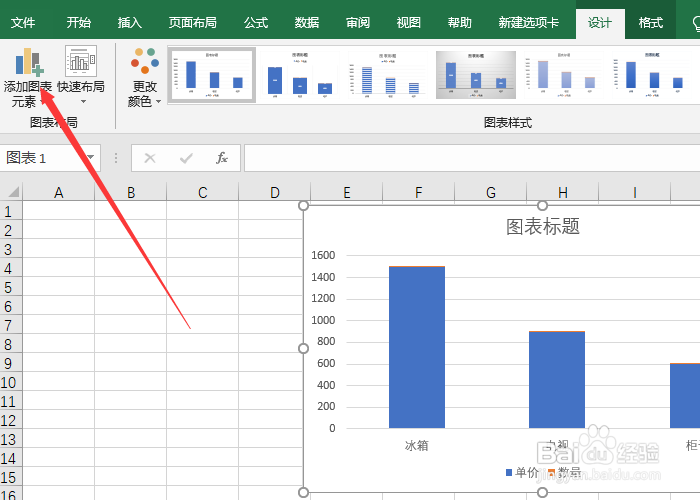Screen dimensions: 700x500
Task: Select row 10 header
Action: click(11, 382)
